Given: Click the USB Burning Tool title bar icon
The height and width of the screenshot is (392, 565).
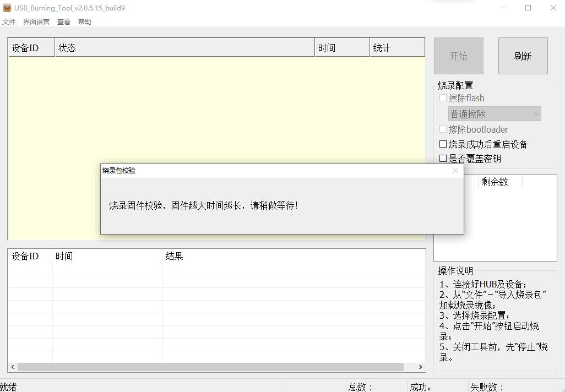Looking at the screenshot, I should click(x=7, y=8).
